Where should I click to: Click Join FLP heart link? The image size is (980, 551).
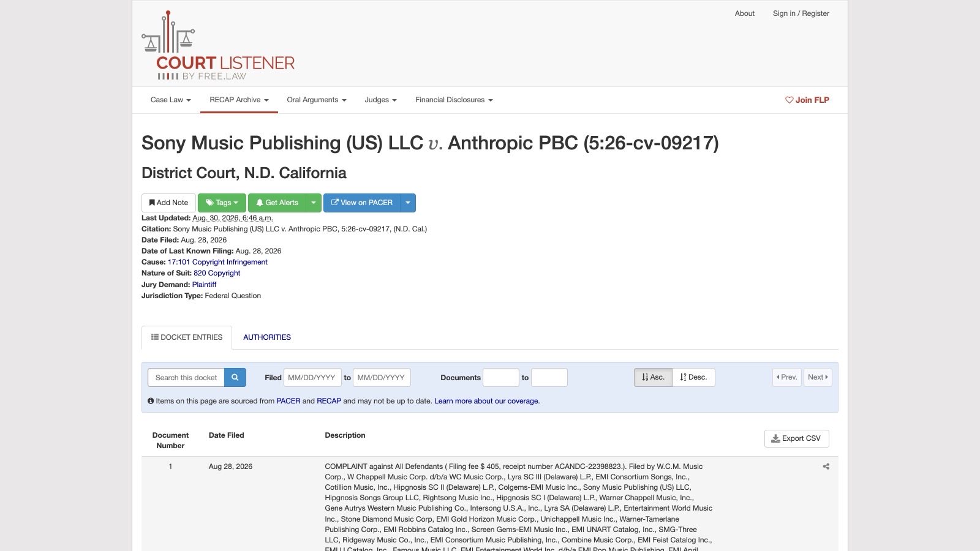pyautogui.click(x=807, y=100)
